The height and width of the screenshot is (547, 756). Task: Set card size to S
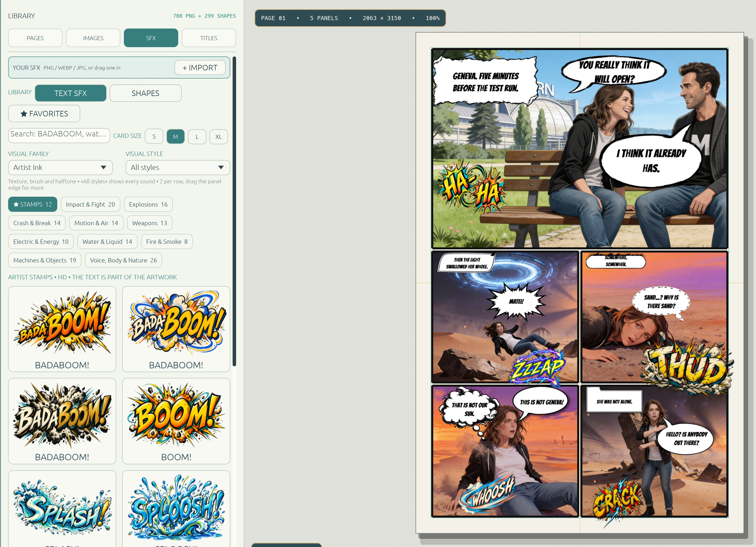tap(154, 136)
